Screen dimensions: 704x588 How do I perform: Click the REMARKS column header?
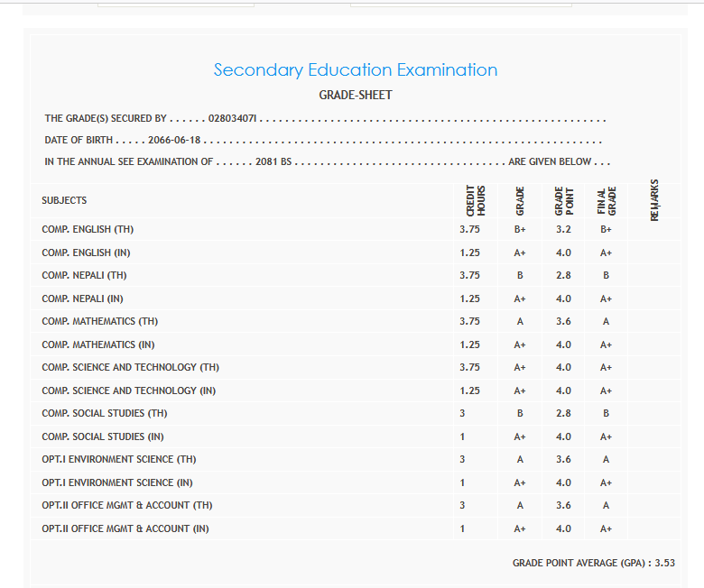click(654, 199)
